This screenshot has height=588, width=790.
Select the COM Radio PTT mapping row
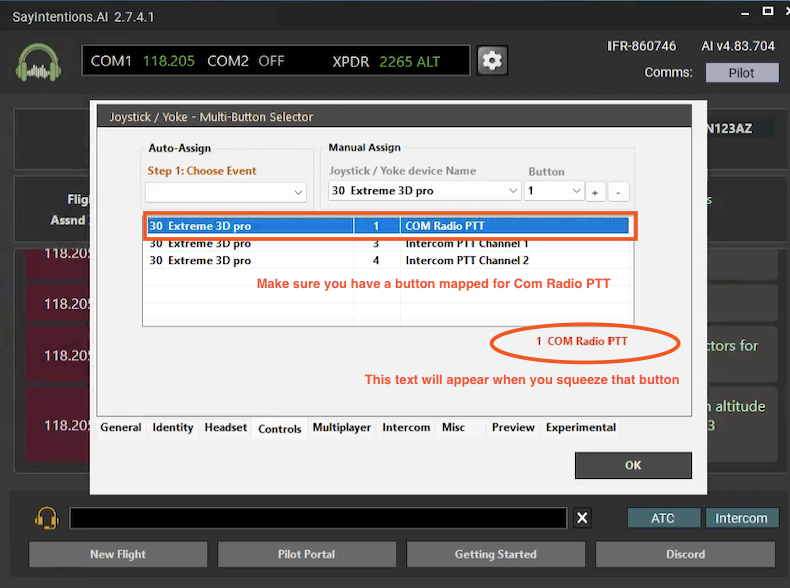(x=388, y=226)
